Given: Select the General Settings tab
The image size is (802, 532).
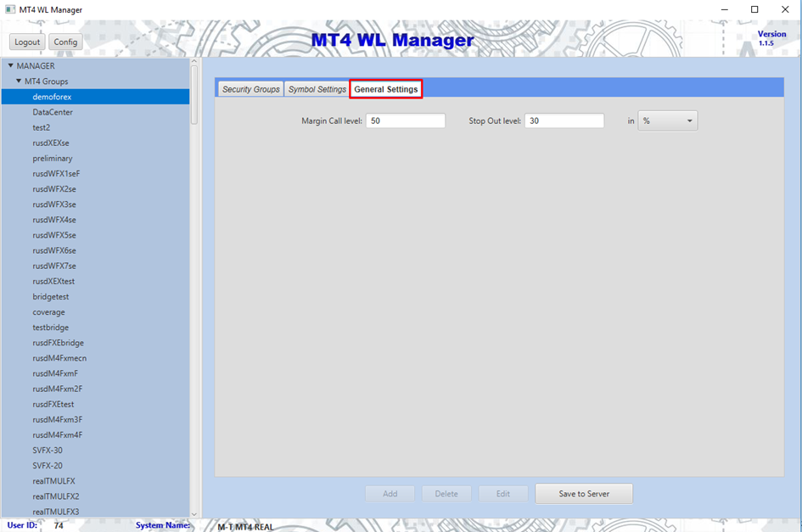Looking at the screenshot, I should (385, 89).
